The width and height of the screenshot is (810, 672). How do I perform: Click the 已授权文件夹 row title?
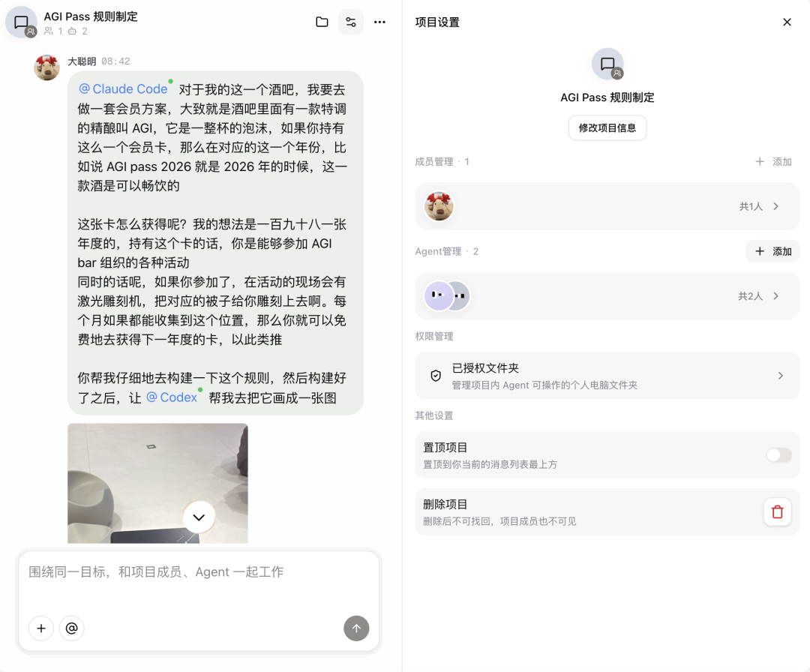tap(485, 367)
